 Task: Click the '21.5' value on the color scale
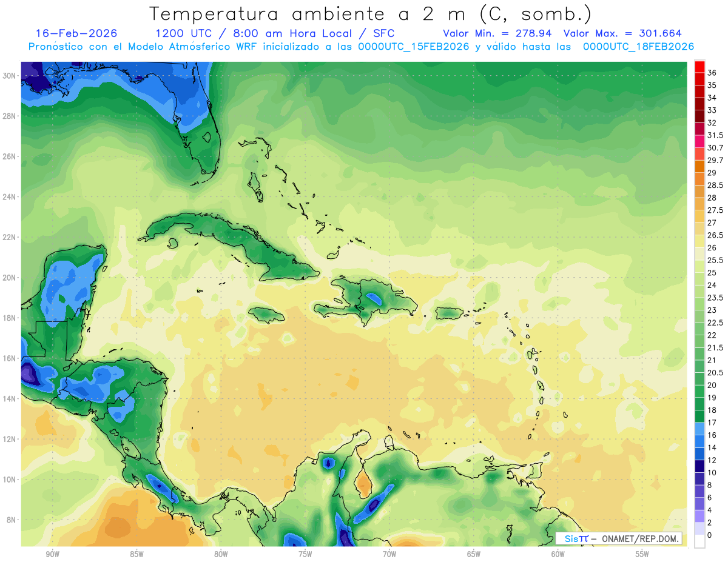715,347
